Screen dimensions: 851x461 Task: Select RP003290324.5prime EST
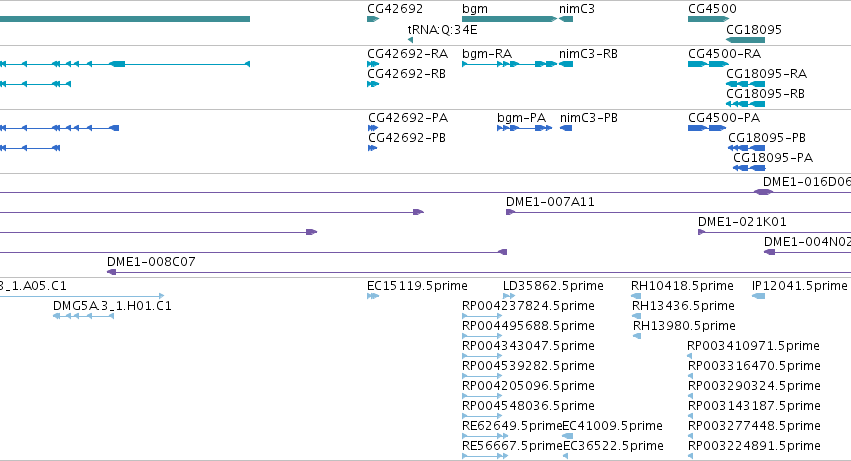[690, 396]
